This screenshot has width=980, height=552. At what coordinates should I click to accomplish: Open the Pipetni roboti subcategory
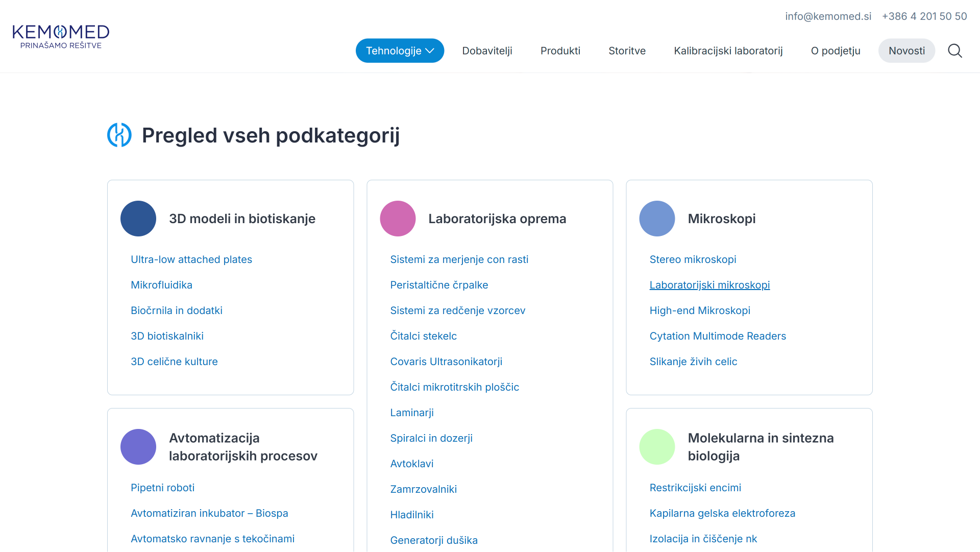click(162, 488)
